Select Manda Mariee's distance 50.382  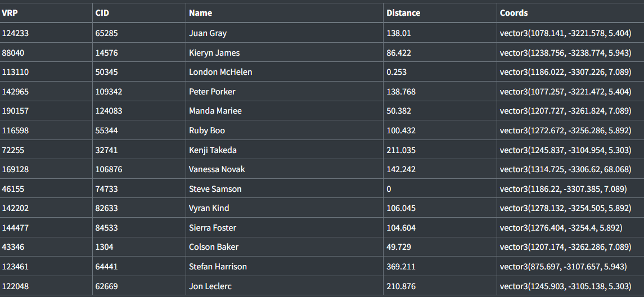pos(399,111)
